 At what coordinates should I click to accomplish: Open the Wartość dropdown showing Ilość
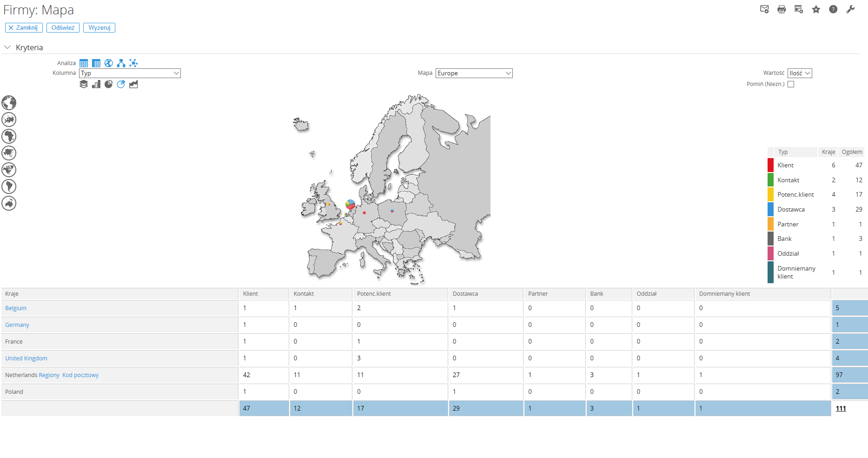(x=800, y=73)
